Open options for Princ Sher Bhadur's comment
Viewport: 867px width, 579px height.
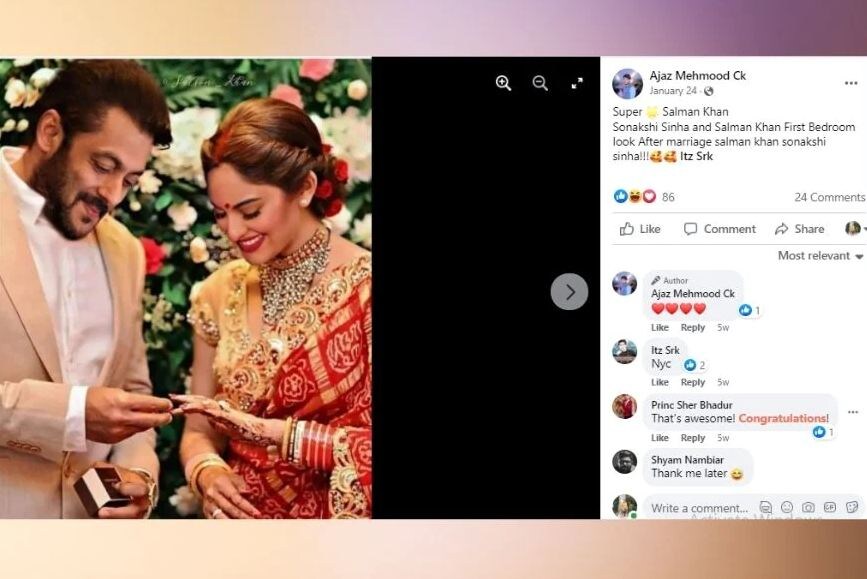click(853, 412)
